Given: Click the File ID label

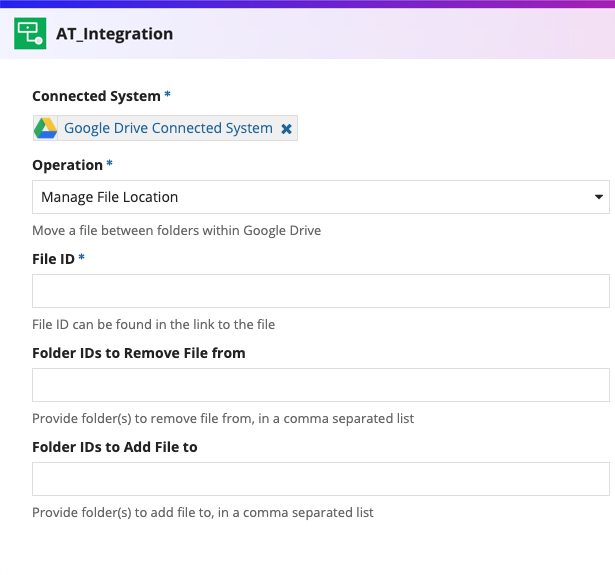Looking at the screenshot, I should (x=53, y=259).
